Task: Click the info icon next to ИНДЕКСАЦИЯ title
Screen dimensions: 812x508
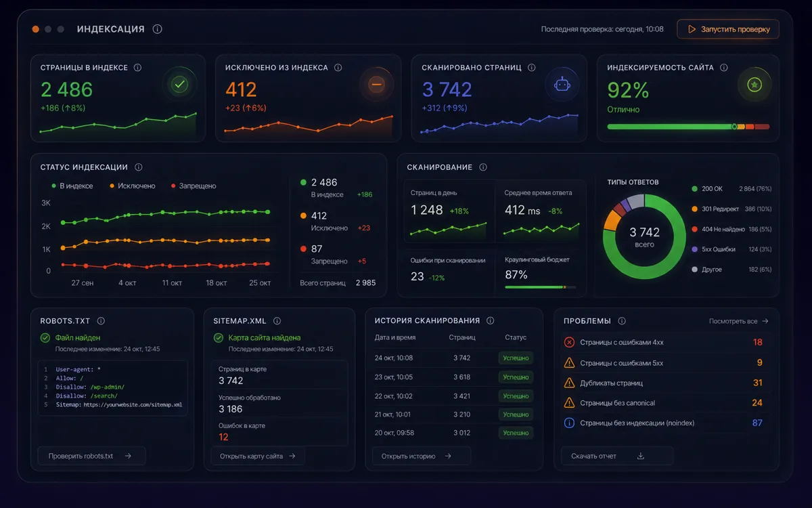Action: click(158, 29)
